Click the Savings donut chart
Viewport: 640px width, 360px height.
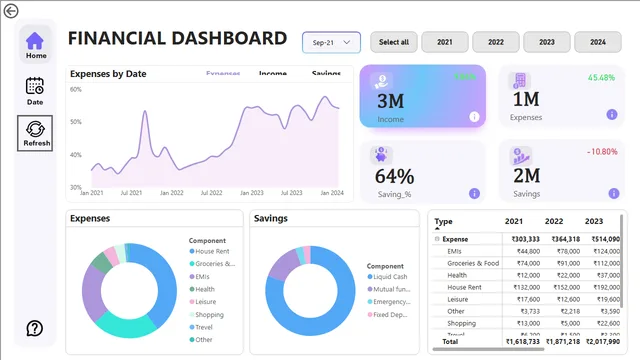coord(310,291)
